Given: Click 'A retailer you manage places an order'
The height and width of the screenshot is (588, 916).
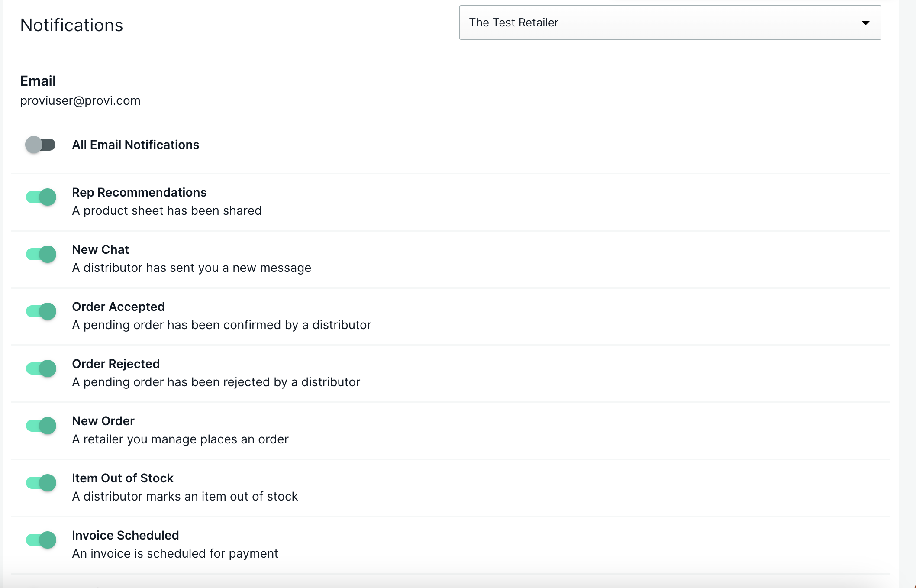Looking at the screenshot, I should tap(180, 439).
